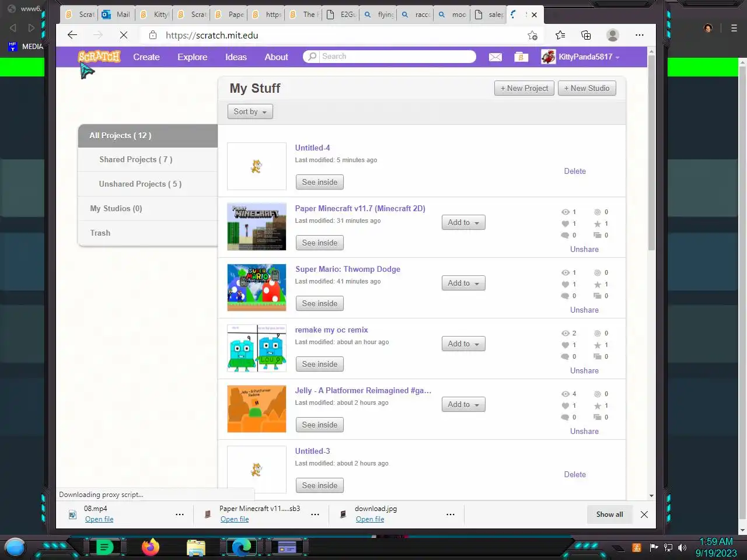This screenshot has height=560, width=747.
Task: View site information lock icon
Action: tap(153, 35)
